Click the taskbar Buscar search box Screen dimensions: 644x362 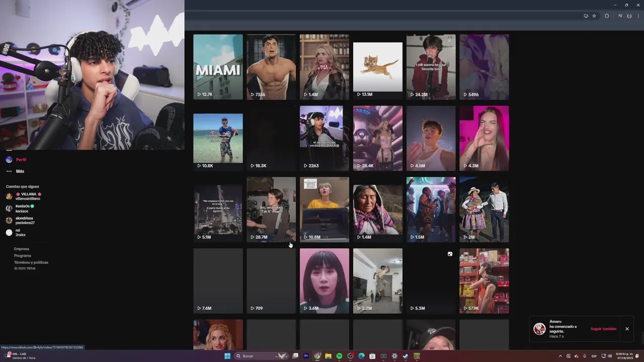click(262, 356)
